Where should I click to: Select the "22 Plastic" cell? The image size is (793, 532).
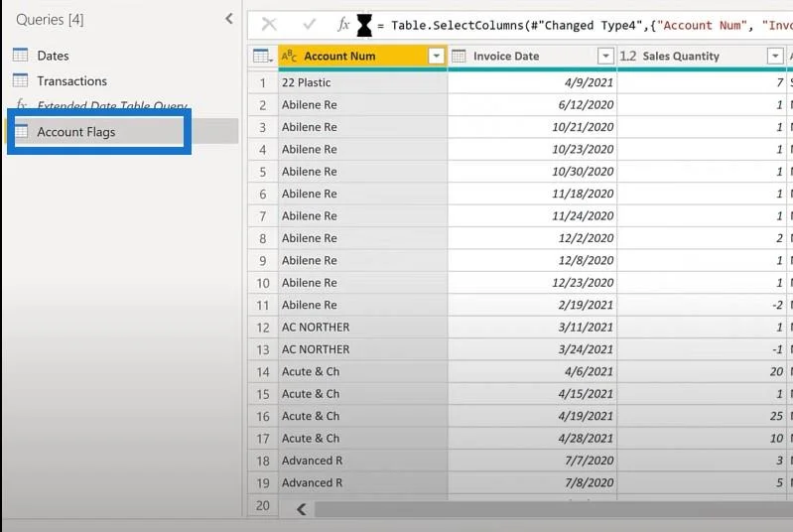(x=362, y=83)
